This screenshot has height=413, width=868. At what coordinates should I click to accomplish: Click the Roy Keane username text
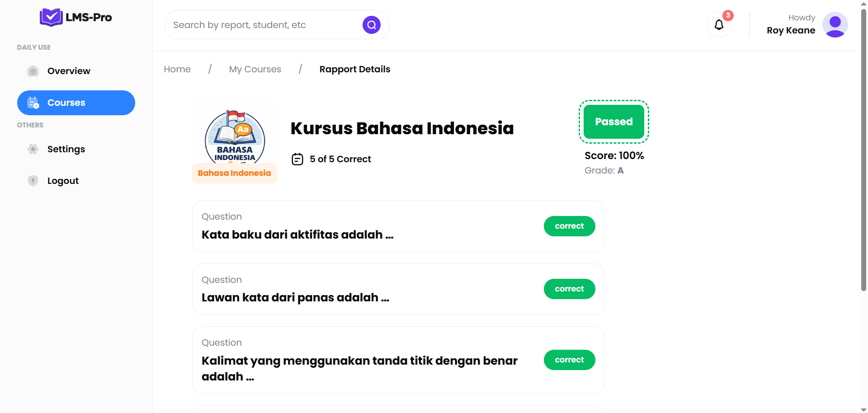[791, 30]
